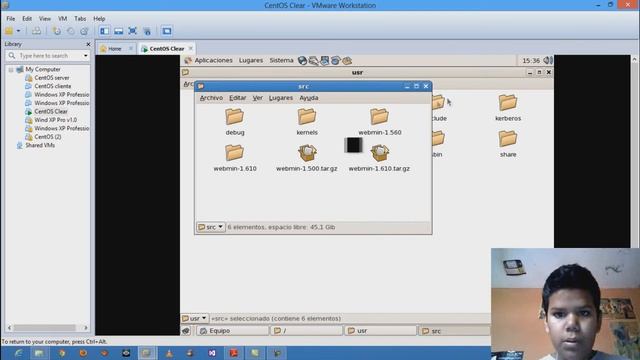Click the library search field
The height and width of the screenshot is (360, 640).
pyautogui.click(x=48, y=56)
